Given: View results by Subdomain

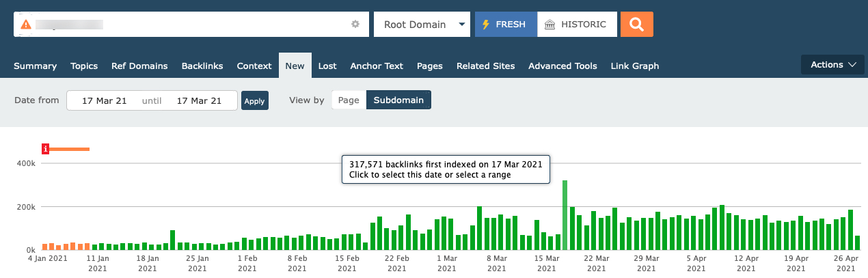Looking at the screenshot, I should (398, 100).
